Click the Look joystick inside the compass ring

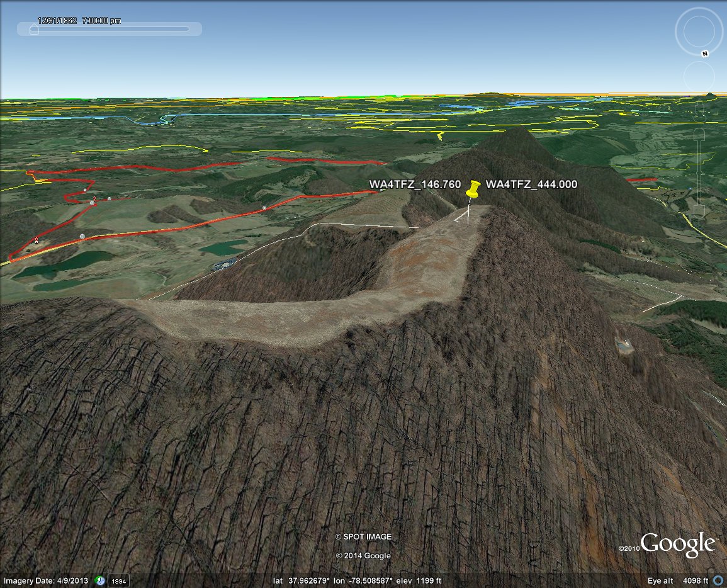pos(698,31)
